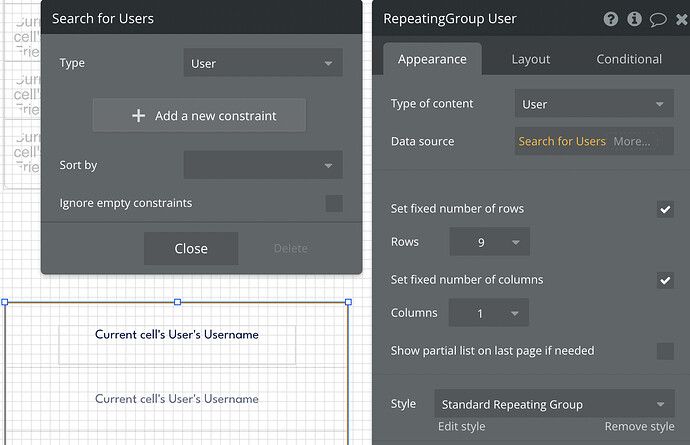This screenshot has width=690, height=445.
Task: Toggle Ignore empty constraints checkbox
Action: point(334,204)
